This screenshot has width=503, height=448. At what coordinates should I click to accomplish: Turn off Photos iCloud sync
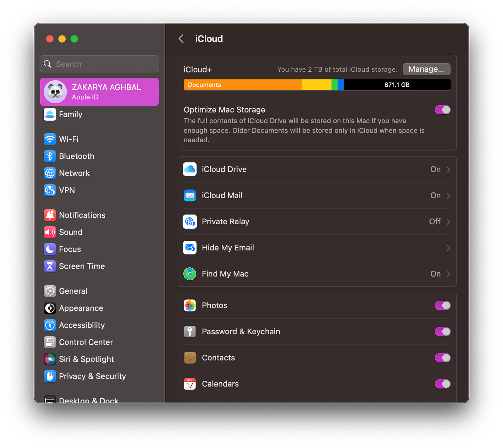pyautogui.click(x=443, y=305)
